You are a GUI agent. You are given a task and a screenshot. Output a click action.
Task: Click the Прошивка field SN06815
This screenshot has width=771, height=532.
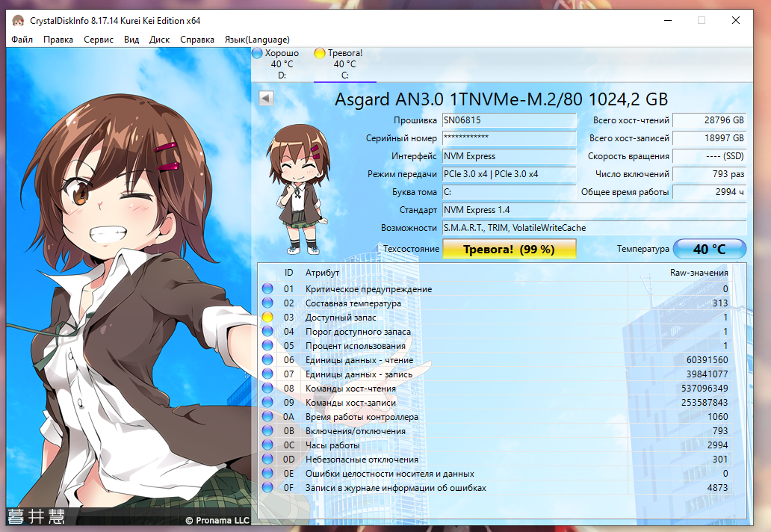coord(509,120)
